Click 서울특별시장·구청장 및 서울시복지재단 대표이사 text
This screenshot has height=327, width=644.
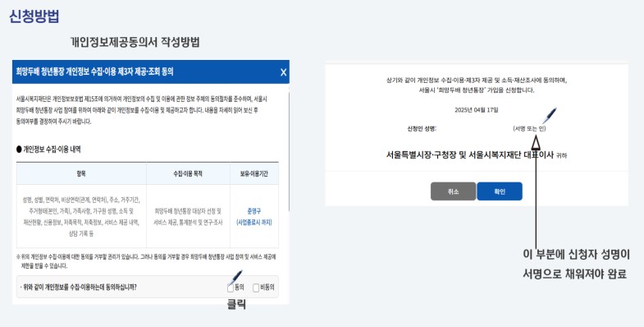pos(470,155)
